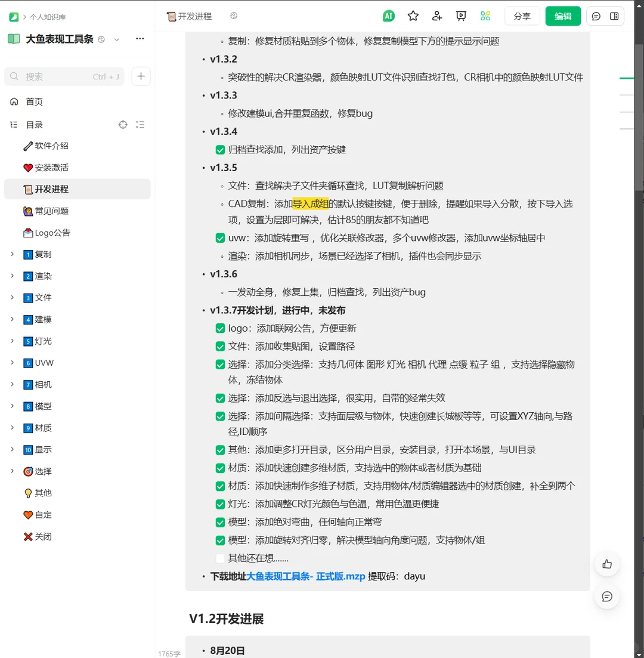Image resolution: width=644 pixels, height=658 pixels.
Task: Start presentation mode from the toolbar
Action: click(x=461, y=16)
